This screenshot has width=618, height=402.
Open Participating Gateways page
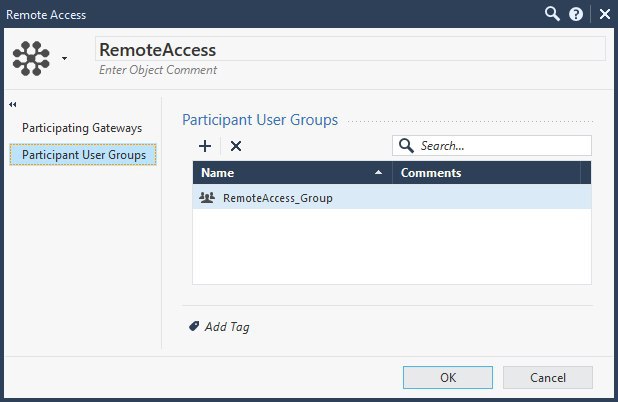(82, 128)
